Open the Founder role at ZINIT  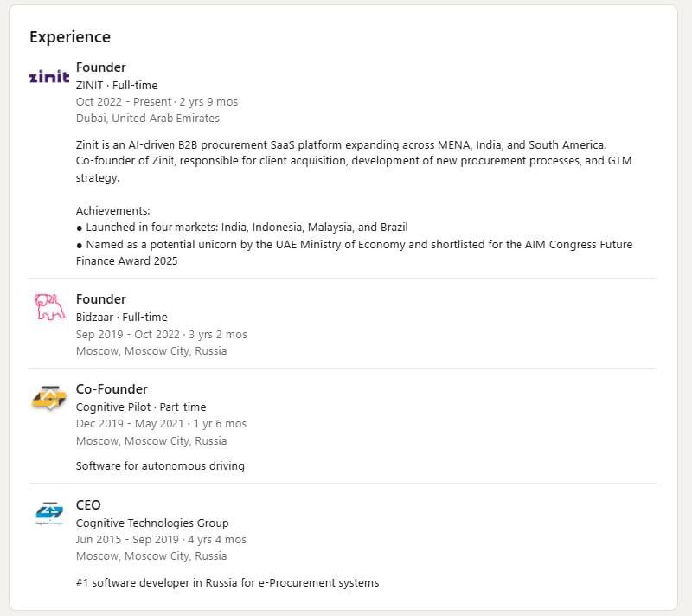click(100, 67)
